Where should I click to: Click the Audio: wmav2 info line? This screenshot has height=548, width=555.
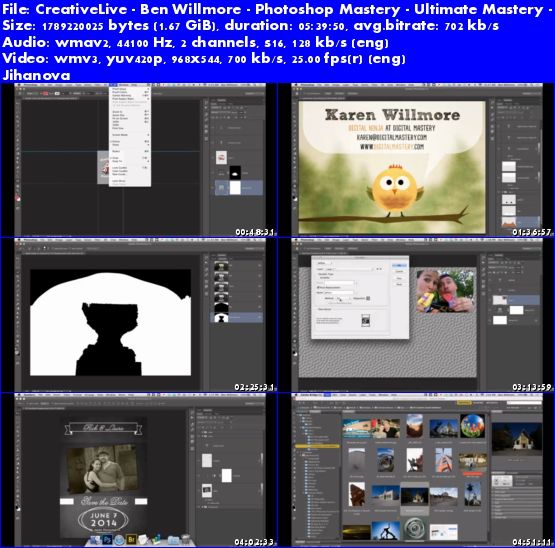(x=195, y=42)
